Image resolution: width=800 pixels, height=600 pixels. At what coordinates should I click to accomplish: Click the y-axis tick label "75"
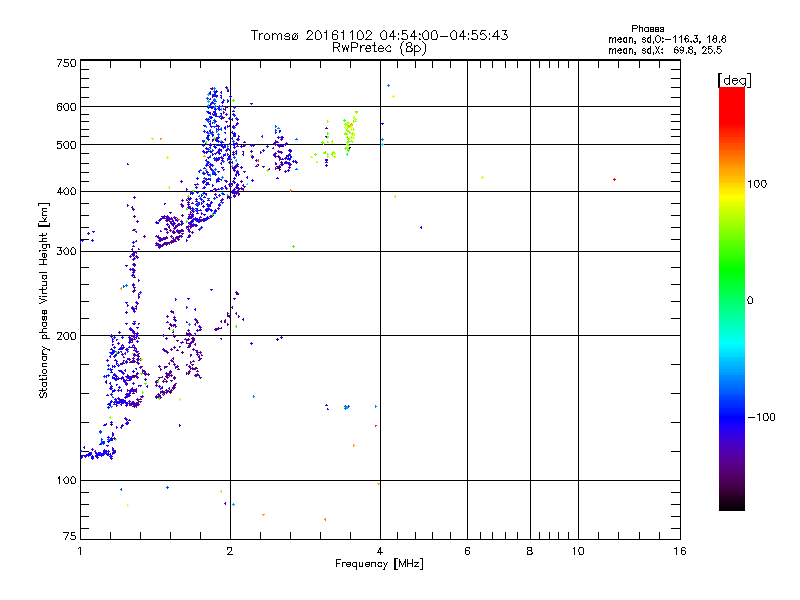[70, 536]
